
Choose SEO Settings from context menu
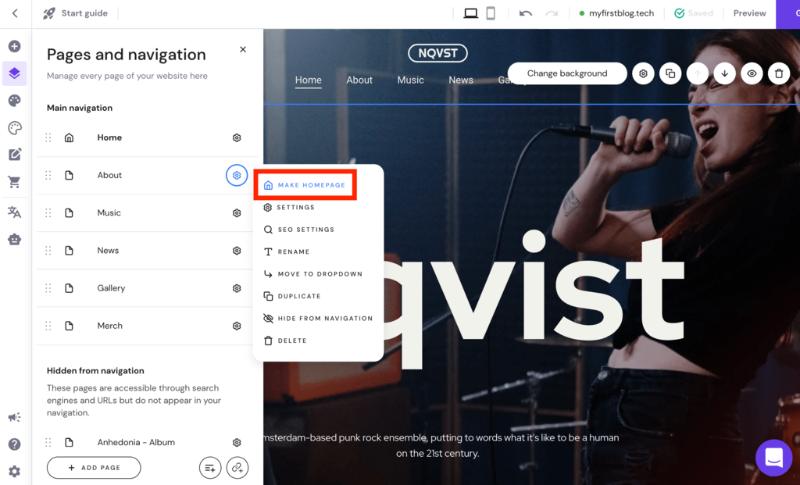[299, 229]
